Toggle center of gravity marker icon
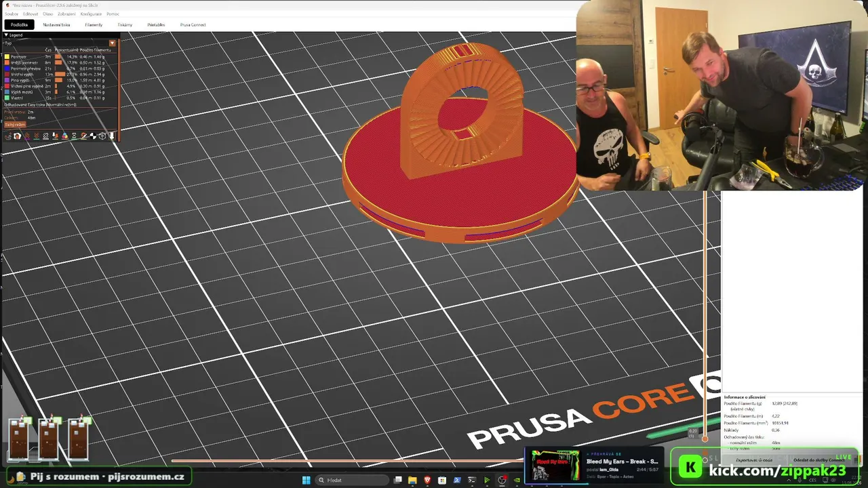This screenshot has height=488, width=868. point(93,136)
